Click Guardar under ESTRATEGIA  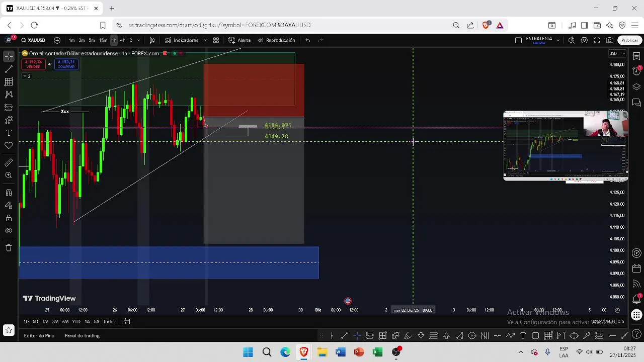[x=539, y=43]
